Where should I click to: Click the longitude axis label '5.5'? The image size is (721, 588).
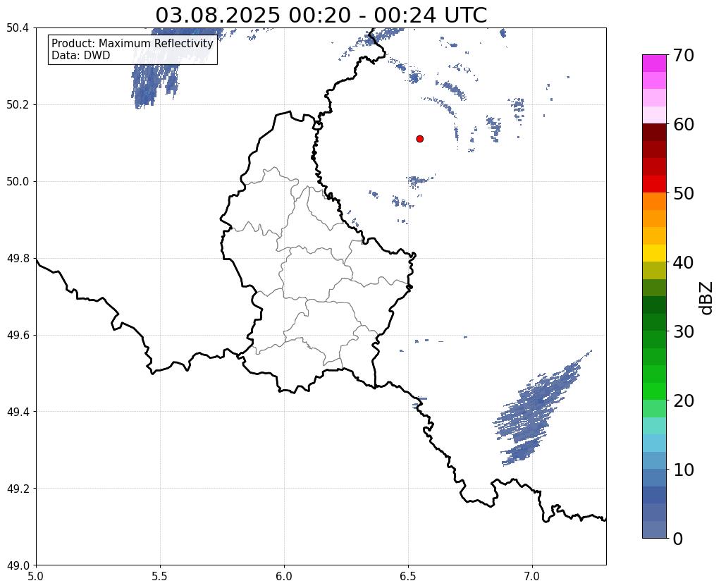tap(160, 576)
